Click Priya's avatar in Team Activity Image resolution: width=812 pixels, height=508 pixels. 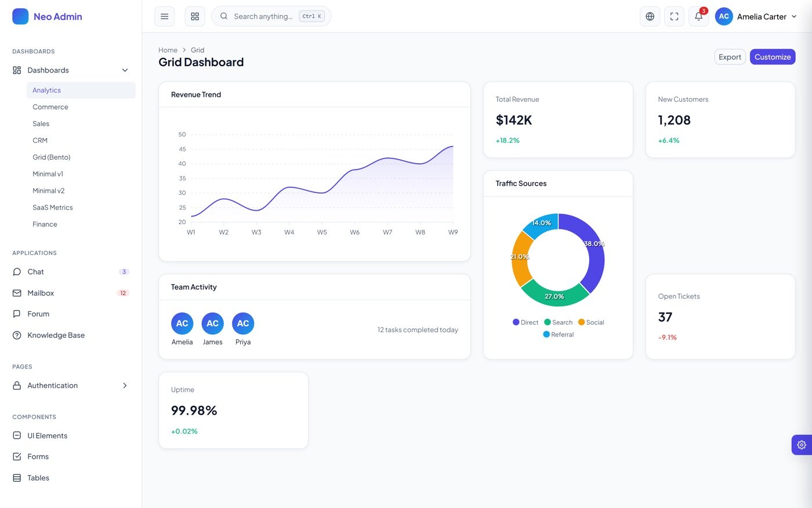pyautogui.click(x=243, y=323)
